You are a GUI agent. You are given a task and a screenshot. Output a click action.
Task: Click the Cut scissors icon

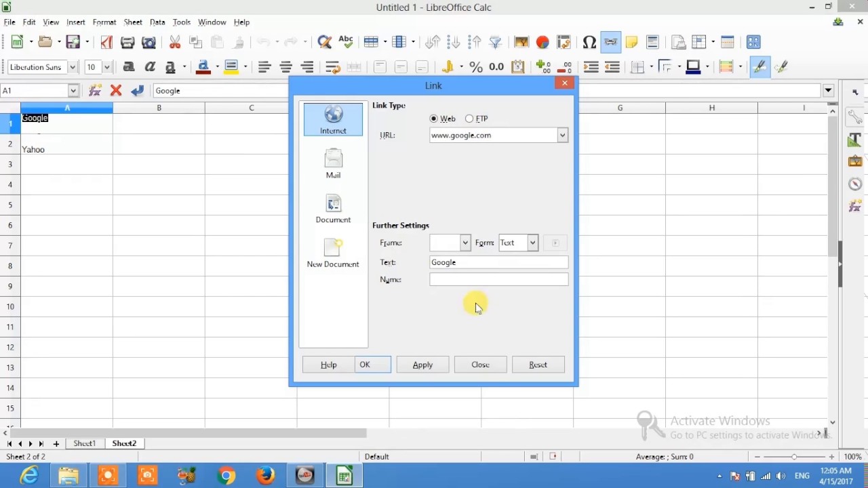(175, 42)
